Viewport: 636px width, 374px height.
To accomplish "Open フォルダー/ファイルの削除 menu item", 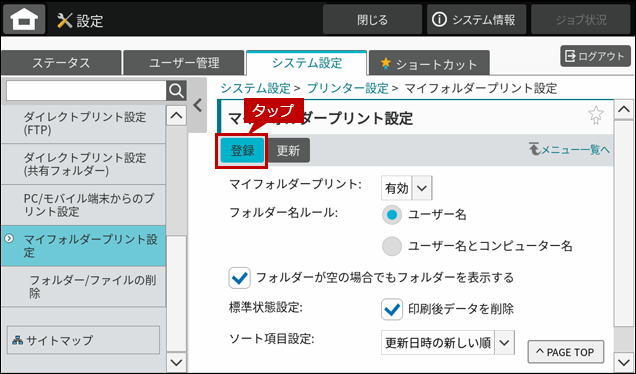I will 83,286.
